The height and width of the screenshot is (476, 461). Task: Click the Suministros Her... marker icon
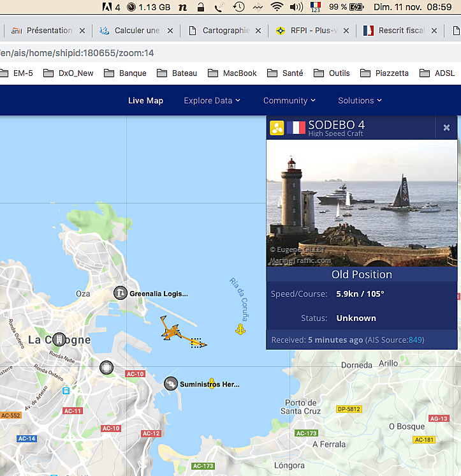171,383
